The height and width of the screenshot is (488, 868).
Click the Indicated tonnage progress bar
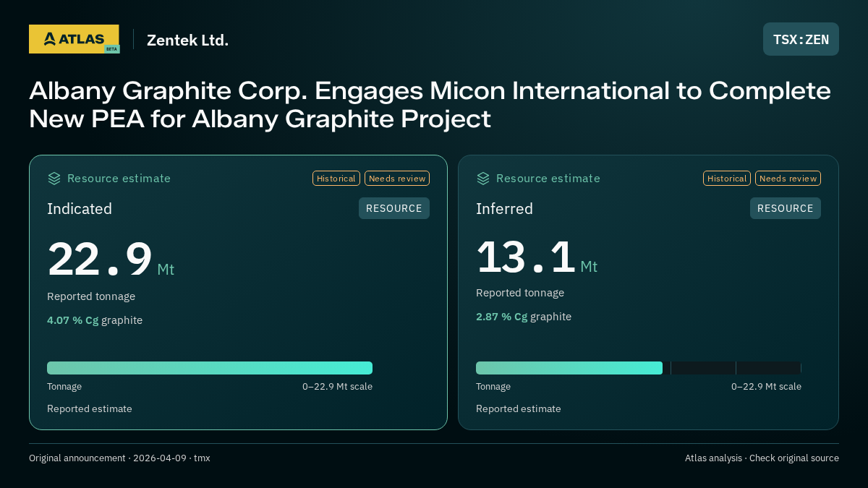click(x=210, y=368)
